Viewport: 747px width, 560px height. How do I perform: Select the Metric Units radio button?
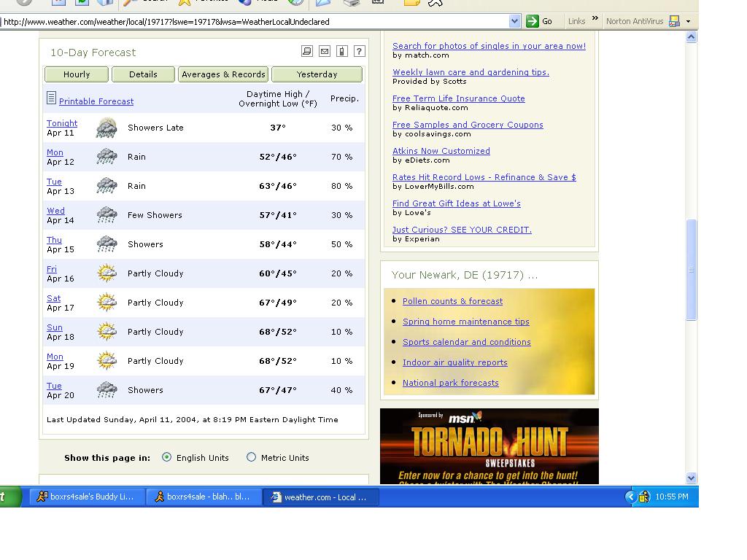click(252, 457)
